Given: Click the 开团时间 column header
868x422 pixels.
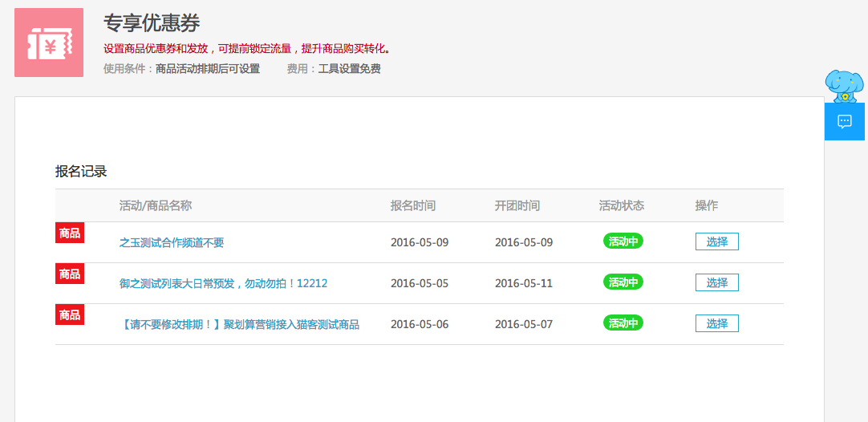Looking at the screenshot, I should point(517,205).
